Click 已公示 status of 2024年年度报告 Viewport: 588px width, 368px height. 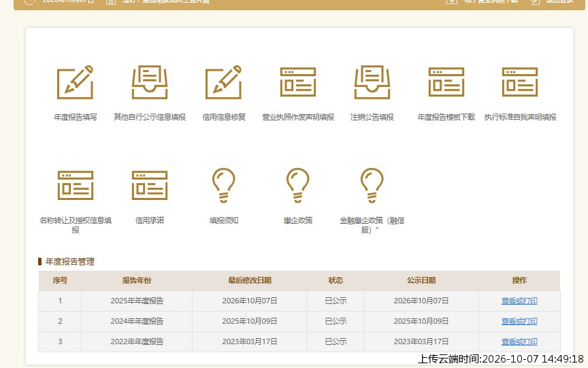tap(336, 321)
